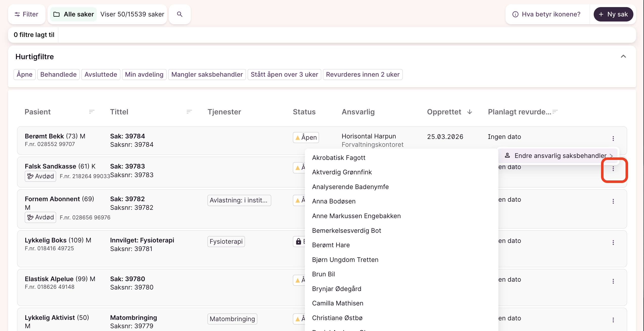The image size is (644, 331).
Task: Choose Camilla Mathisen in the list
Action: pyautogui.click(x=337, y=303)
